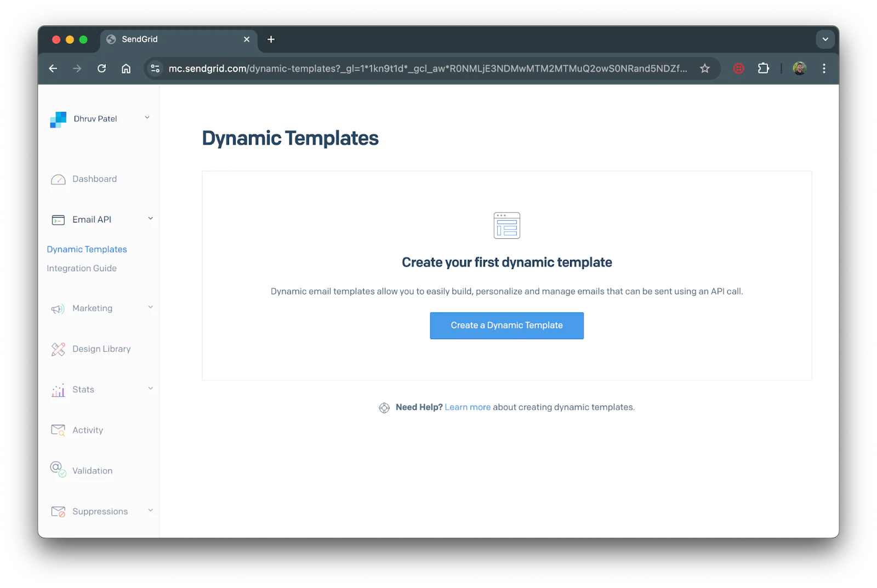
Task: Click the browser home icon
Action: coord(126,68)
